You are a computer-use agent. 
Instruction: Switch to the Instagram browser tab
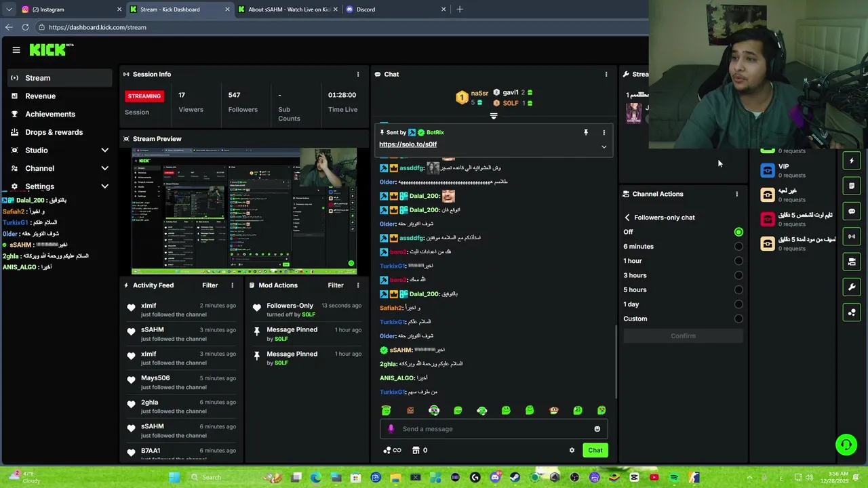[x=71, y=9]
